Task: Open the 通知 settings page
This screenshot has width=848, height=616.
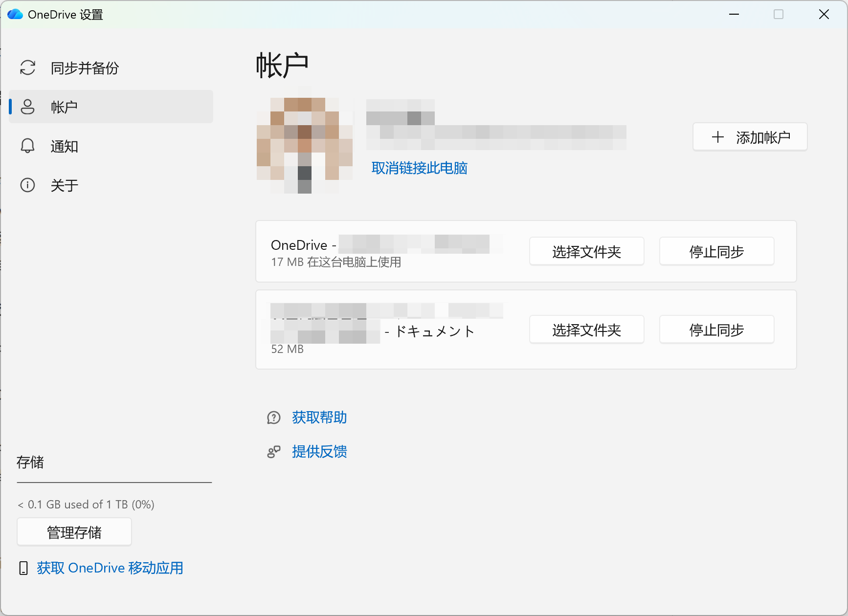Action: (x=111, y=146)
